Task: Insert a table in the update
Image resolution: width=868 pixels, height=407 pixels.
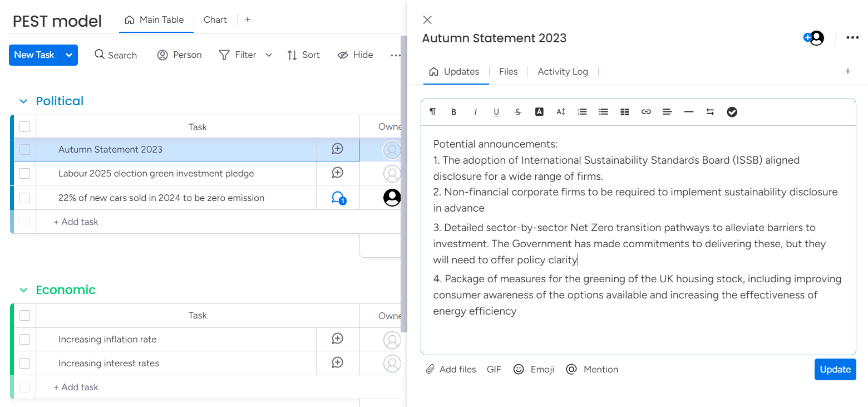Action: 625,112
